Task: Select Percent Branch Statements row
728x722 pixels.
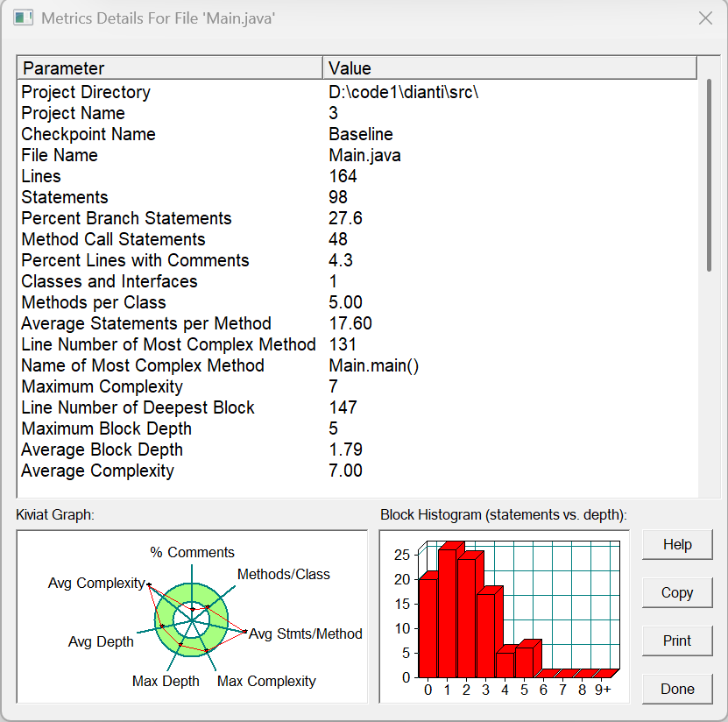Action: (x=357, y=218)
